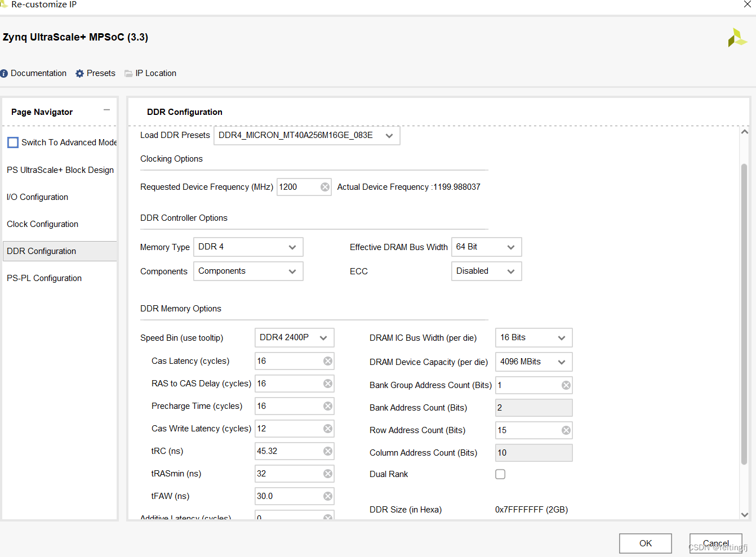
Task: Clear Bank Group Address Count value
Action: [566, 385]
